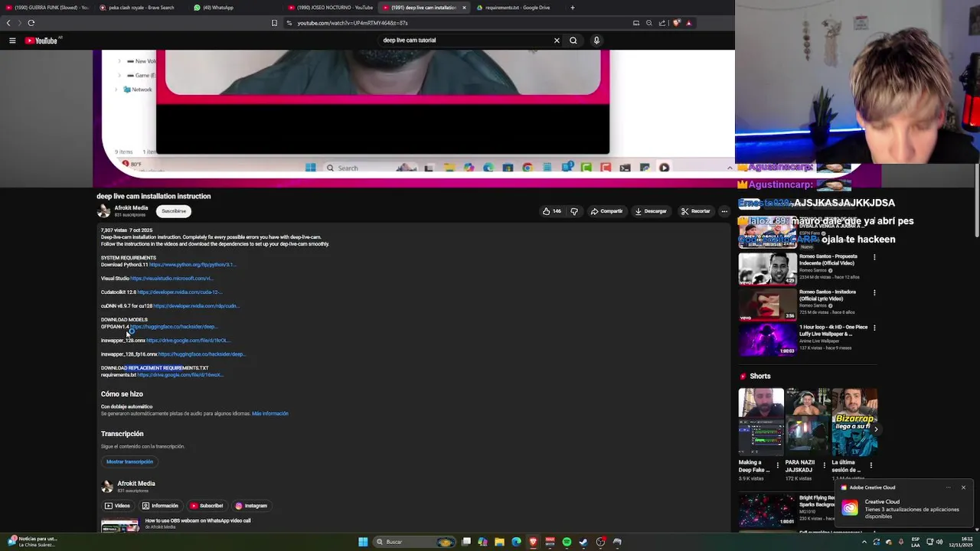Click Mostrar transcripción button
Screen dimensions: 980x551
(129, 461)
